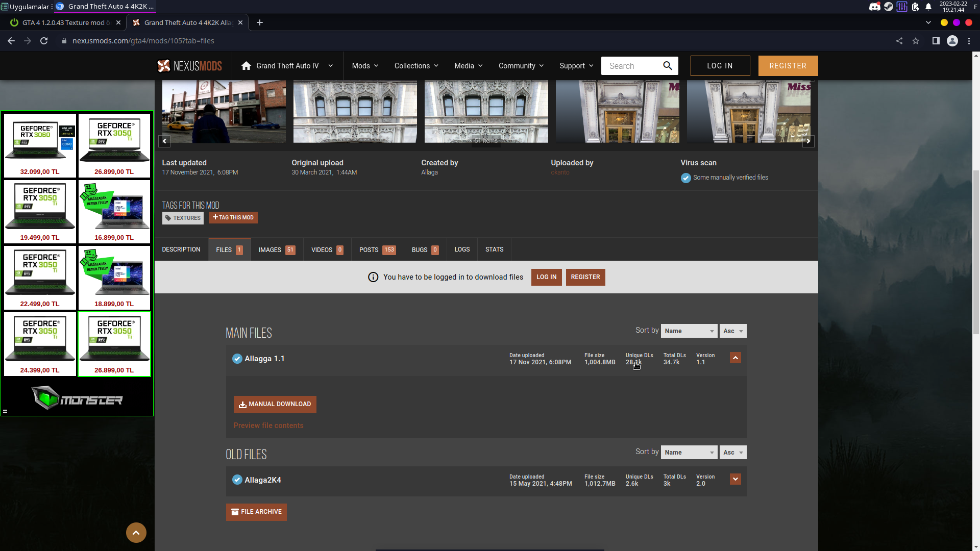Go to the previous gallery image with the arrow

[164, 141]
